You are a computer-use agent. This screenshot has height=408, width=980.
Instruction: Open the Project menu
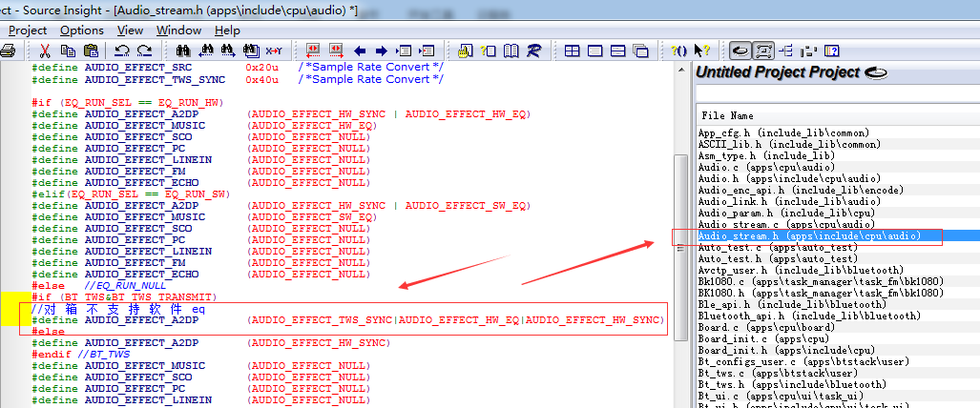click(28, 30)
